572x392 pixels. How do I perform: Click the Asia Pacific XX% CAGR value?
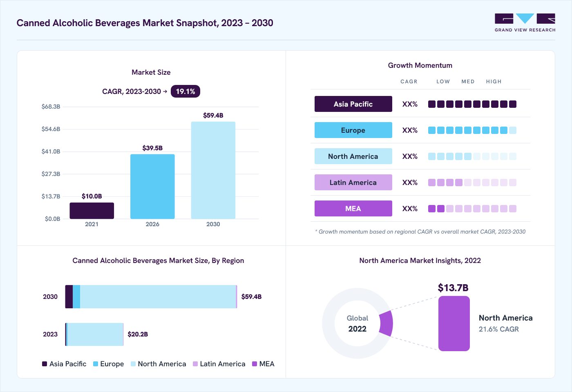tap(410, 104)
